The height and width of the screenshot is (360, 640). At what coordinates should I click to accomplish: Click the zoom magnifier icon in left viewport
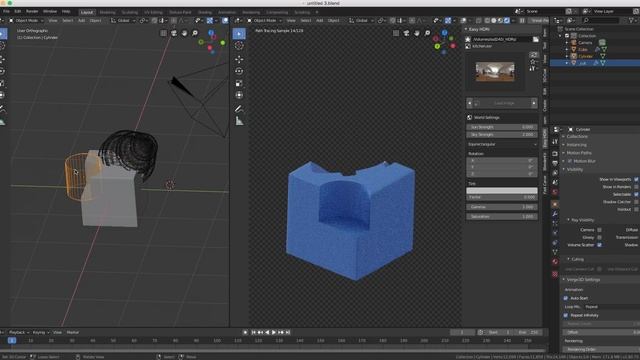point(195,33)
